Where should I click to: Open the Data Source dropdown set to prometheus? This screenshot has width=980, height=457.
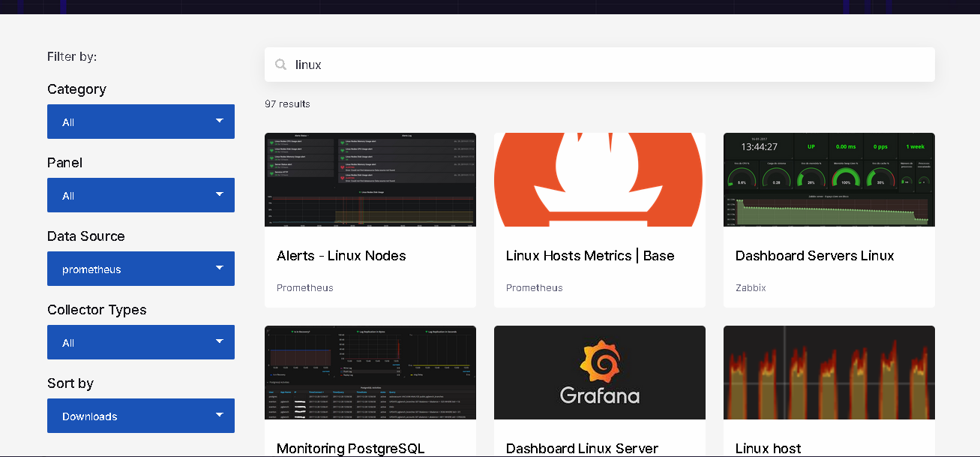(x=141, y=269)
